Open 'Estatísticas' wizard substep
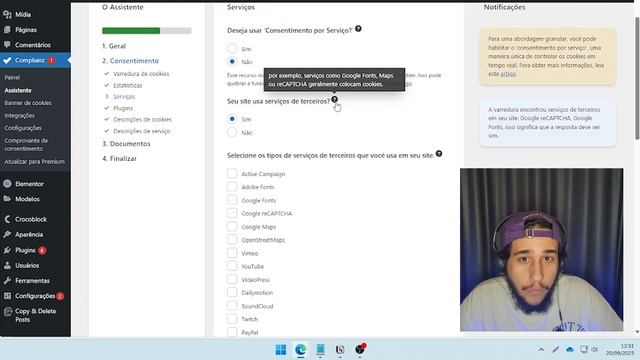Screen dimensions: 640x360 128,85
